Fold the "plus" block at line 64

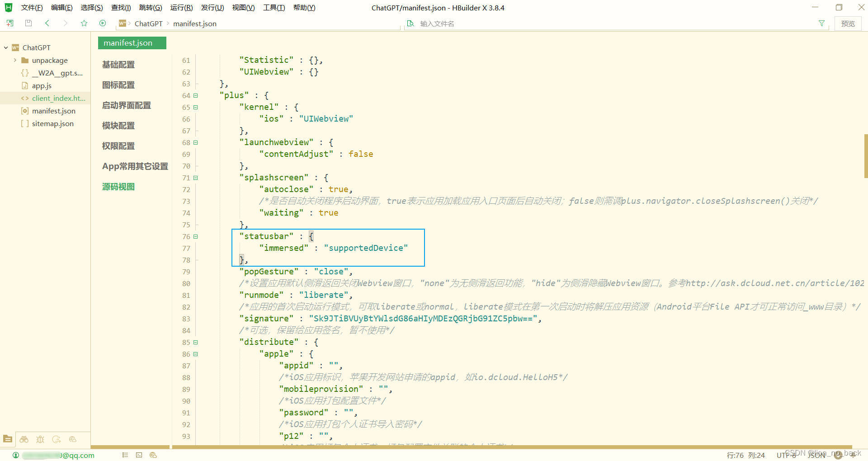[x=196, y=95]
